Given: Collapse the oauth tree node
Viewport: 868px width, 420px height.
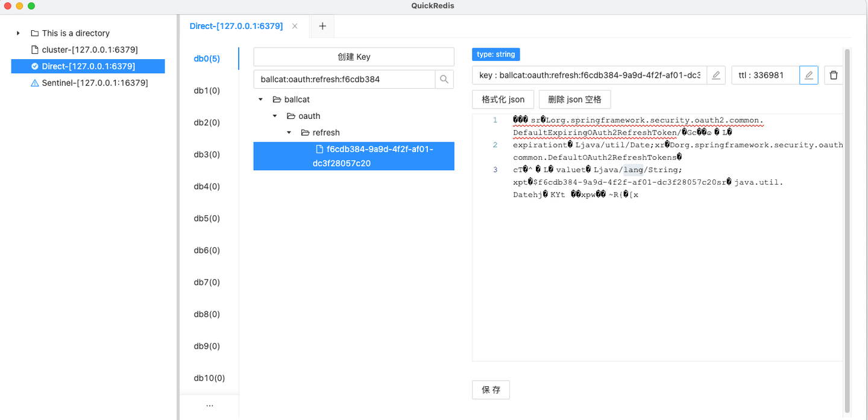Looking at the screenshot, I should (275, 115).
